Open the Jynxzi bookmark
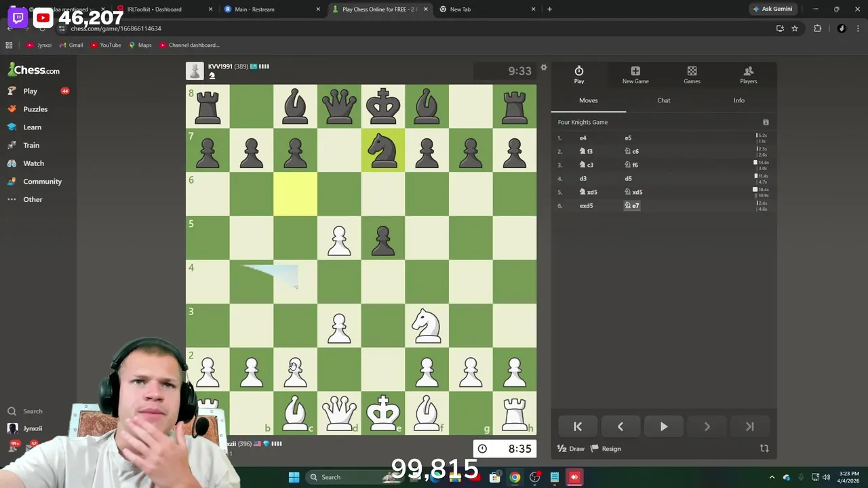Image resolution: width=868 pixels, height=488 pixels. point(39,45)
